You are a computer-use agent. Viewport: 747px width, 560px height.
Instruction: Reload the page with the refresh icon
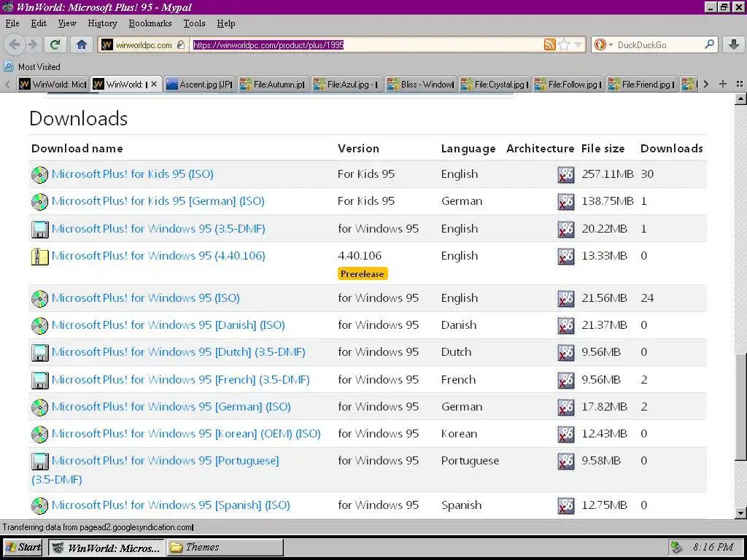click(x=55, y=44)
